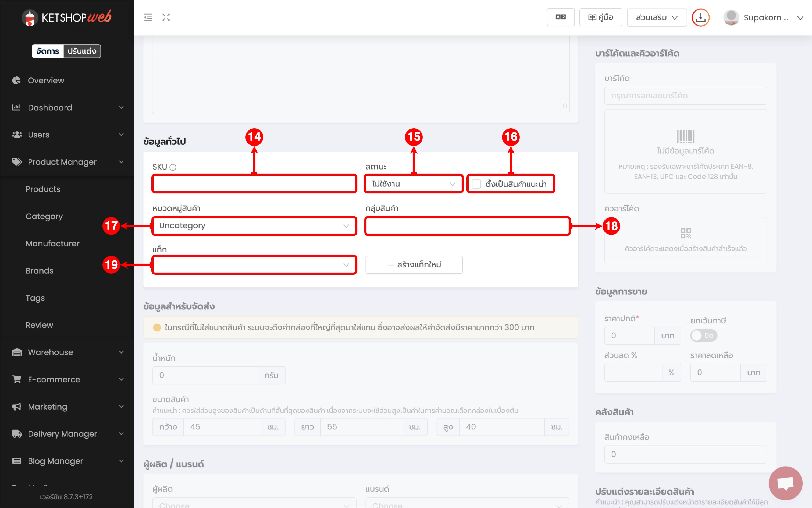Screen dimensions: 812x508
Task: Open Review in sidebar
Action: pos(39,325)
